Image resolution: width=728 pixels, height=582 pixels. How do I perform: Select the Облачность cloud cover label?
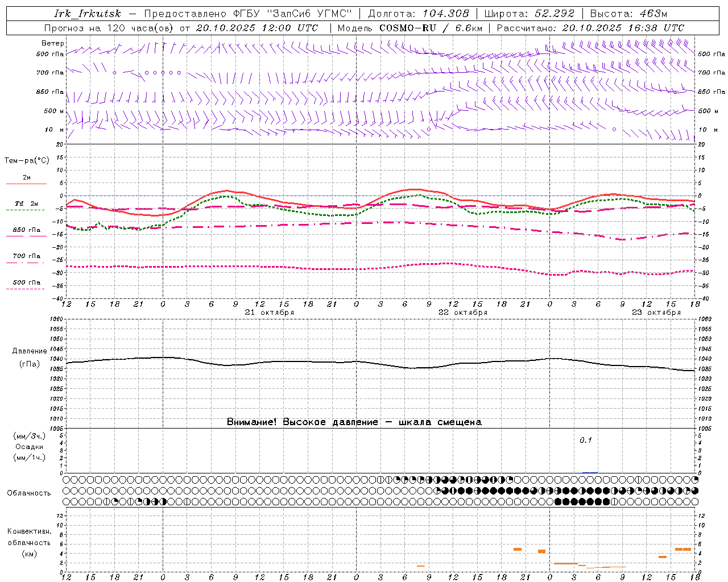(29, 493)
